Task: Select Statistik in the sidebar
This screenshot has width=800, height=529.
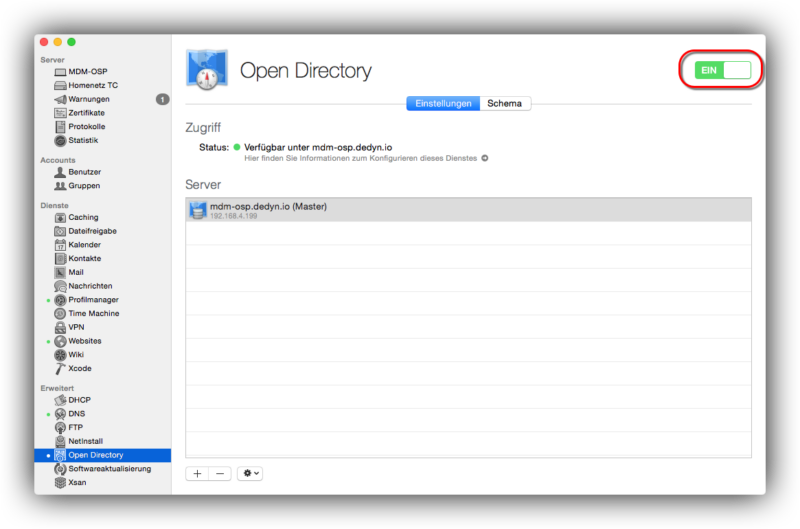Action: pos(83,140)
